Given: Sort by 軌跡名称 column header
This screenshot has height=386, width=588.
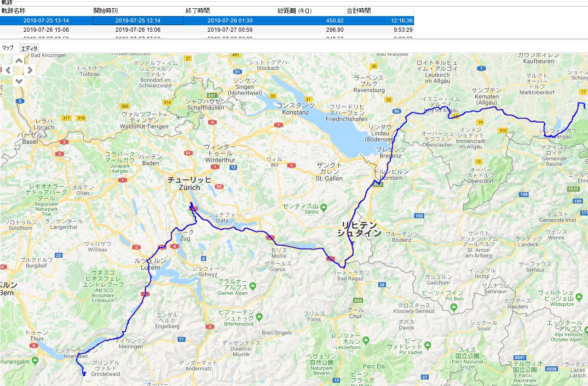Looking at the screenshot, I should tap(46, 11).
